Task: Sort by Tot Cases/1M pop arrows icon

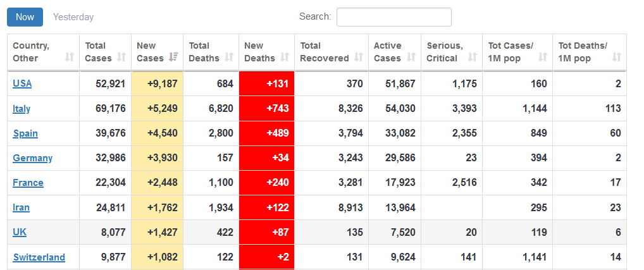Action: [x=543, y=57]
